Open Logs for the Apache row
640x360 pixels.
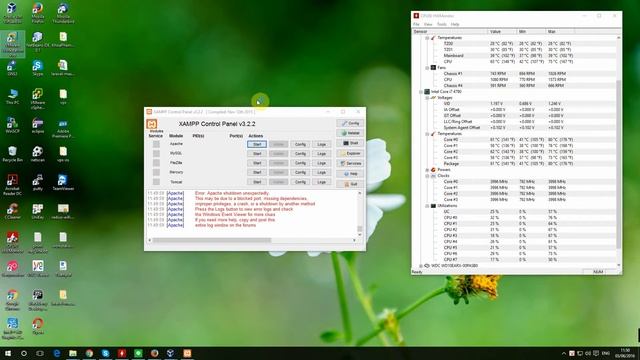click(x=322, y=144)
